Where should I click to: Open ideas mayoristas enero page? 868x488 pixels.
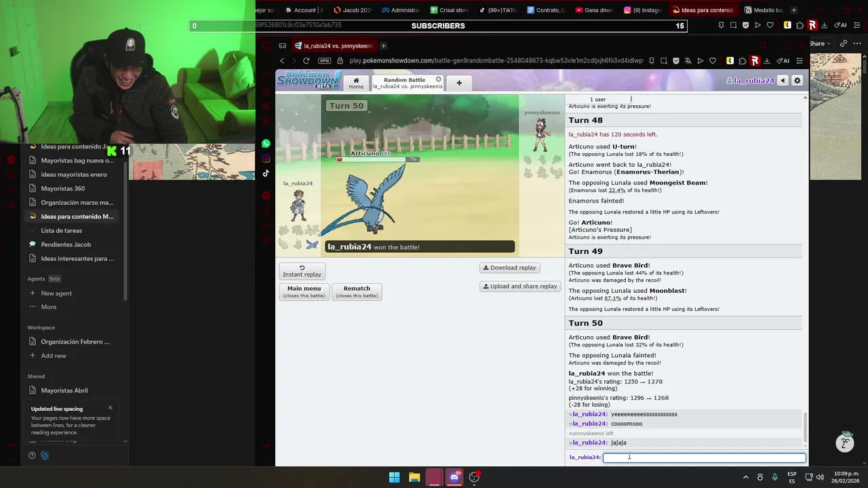click(x=72, y=174)
